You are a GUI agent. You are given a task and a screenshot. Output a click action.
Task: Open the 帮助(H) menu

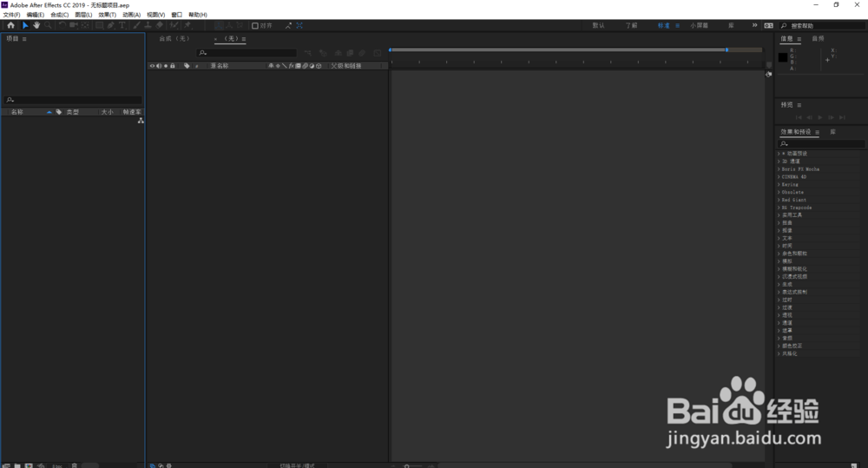[198, 15]
